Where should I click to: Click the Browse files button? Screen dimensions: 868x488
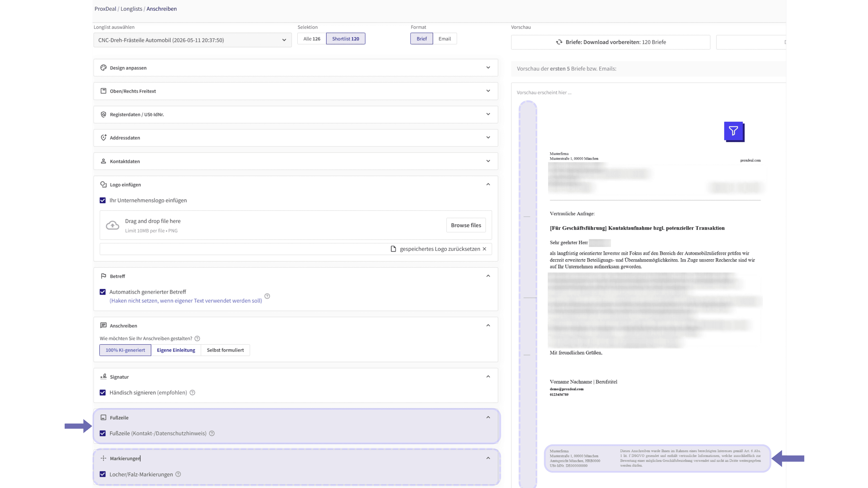pyautogui.click(x=466, y=225)
